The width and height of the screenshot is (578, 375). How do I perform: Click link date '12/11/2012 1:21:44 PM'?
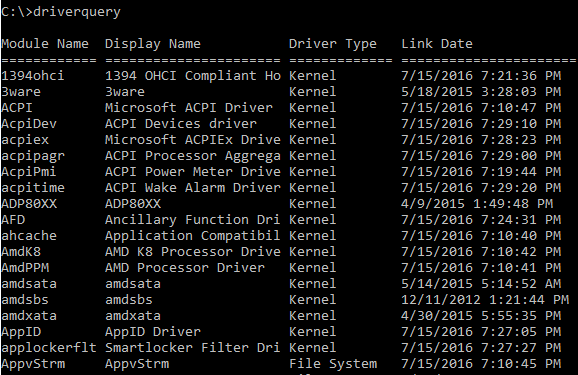point(485,300)
